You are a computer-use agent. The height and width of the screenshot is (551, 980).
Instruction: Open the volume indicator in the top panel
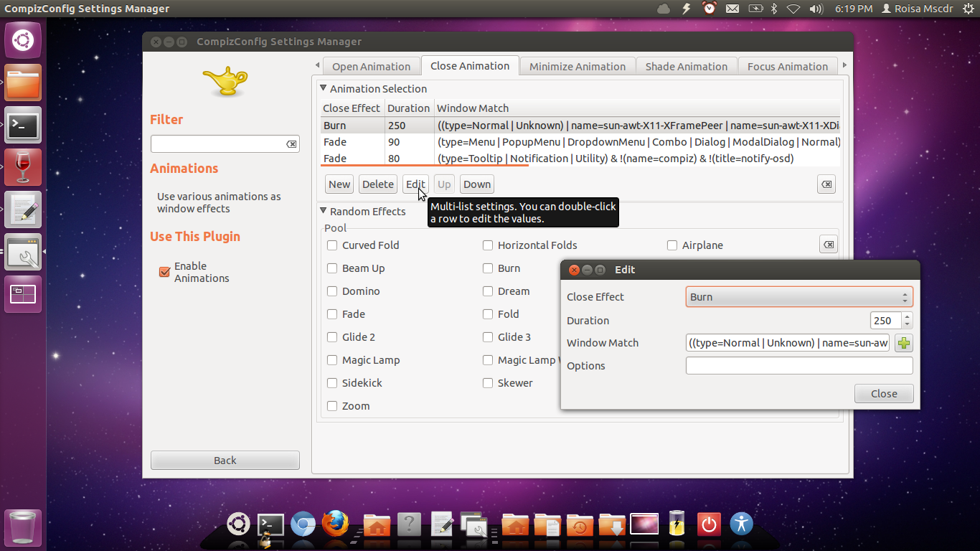pyautogui.click(x=816, y=9)
